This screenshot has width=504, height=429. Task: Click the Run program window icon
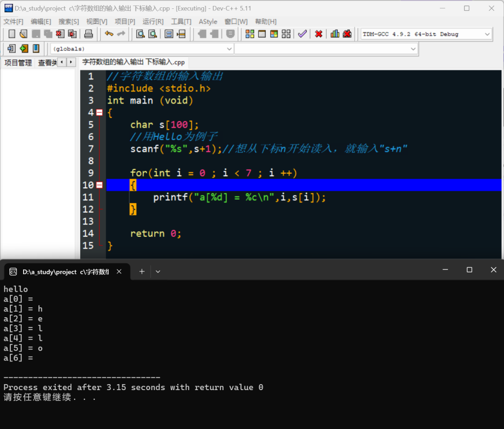[x=262, y=34]
